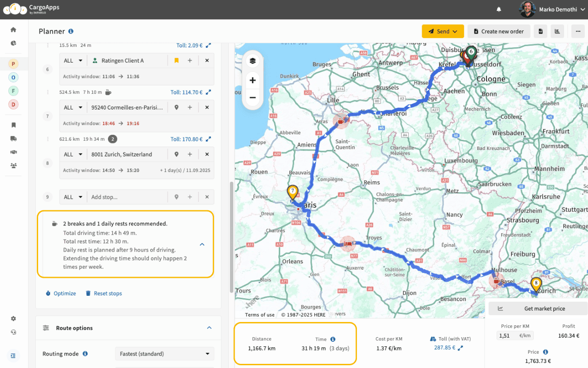The height and width of the screenshot is (368, 588).
Task: Click the truck icon in the sidebar
Action: click(x=13, y=138)
